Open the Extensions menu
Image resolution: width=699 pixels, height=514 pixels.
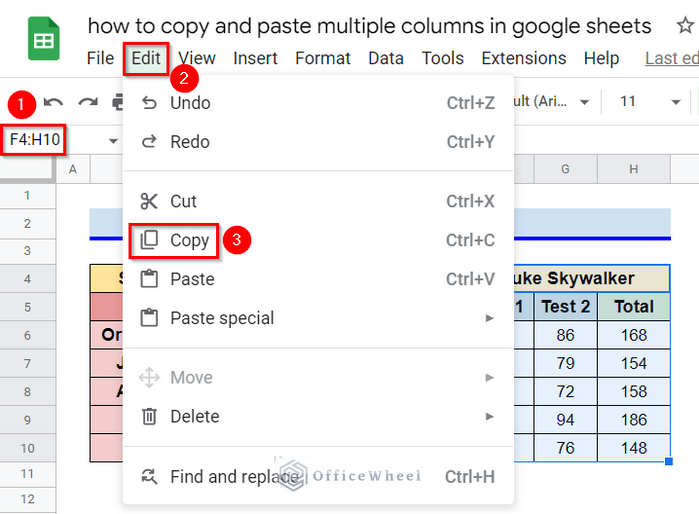click(x=523, y=59)
